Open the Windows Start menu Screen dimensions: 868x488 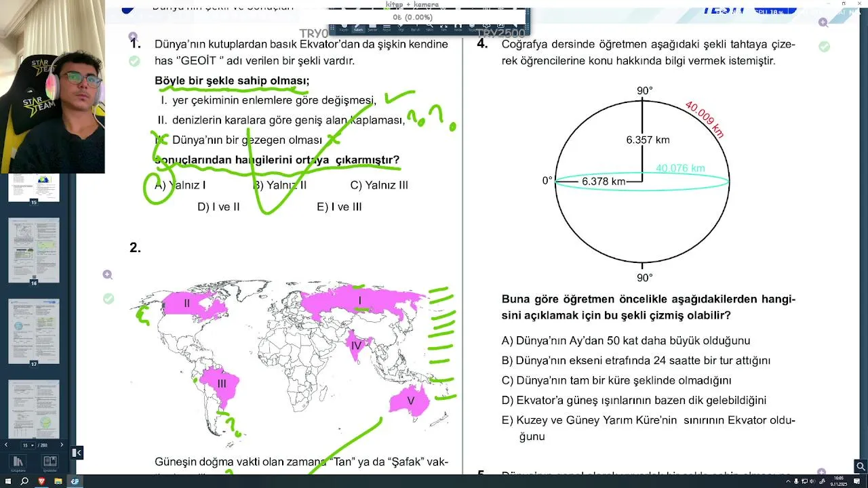[x=7, y=481]
